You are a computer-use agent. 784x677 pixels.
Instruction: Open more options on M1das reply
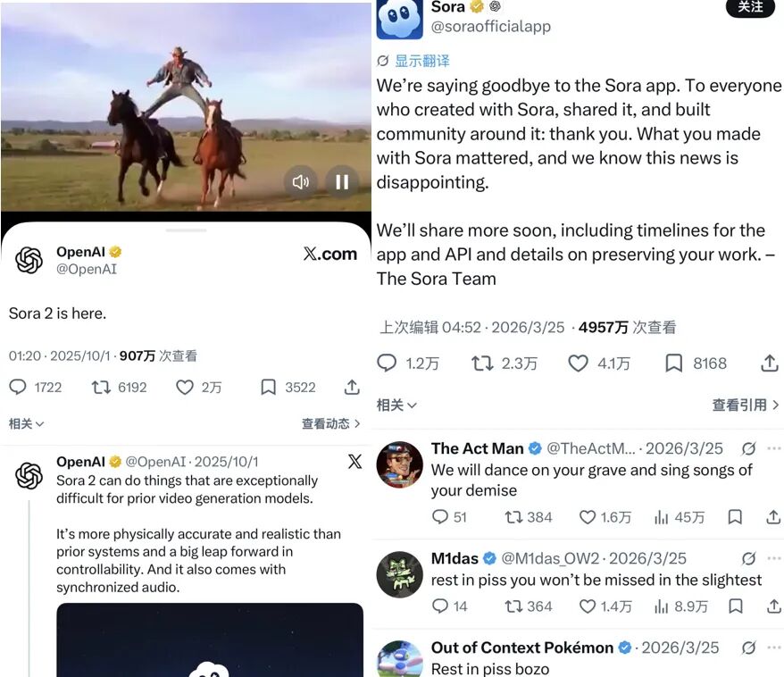point(774,558)
